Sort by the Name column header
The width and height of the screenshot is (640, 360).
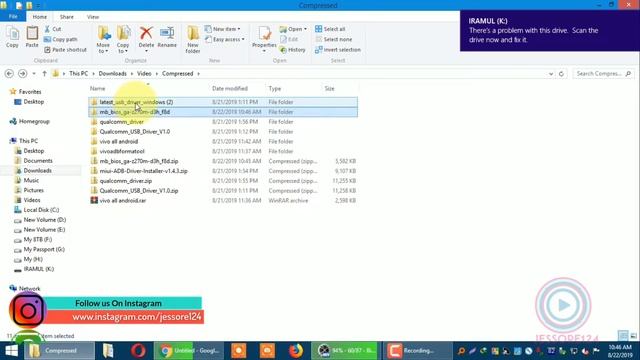pos(98,89)
